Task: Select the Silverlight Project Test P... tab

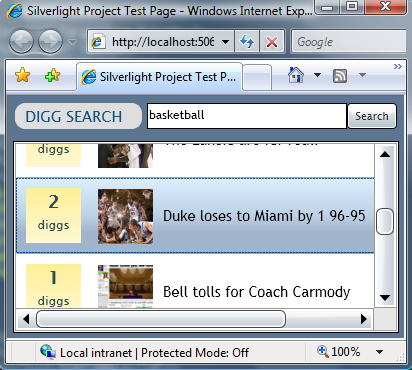Action: [x=159, y=77]
